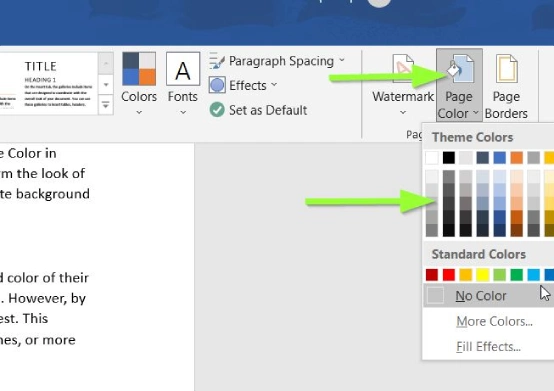Move style gallery down one row

point(106,85)
